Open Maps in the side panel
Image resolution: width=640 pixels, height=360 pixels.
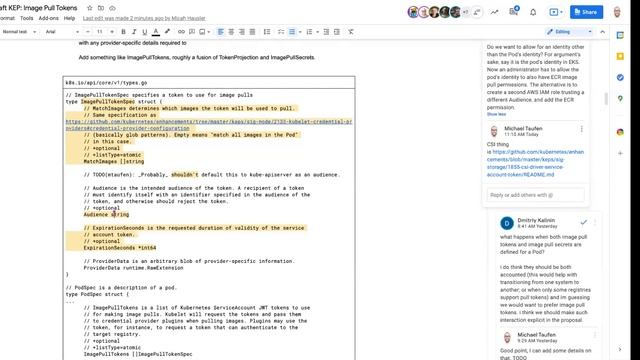click(620, 98)
